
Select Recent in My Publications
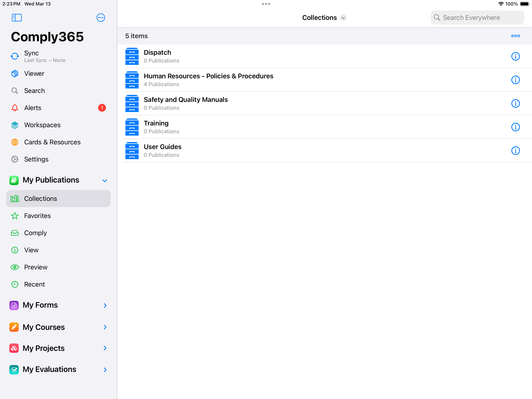click(x=34, y=284)
